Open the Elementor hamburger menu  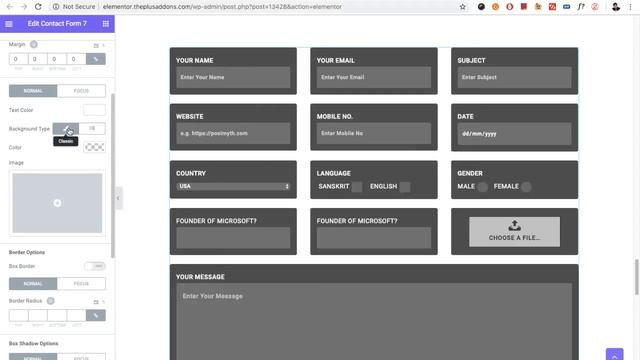click(x=9, y=24)
